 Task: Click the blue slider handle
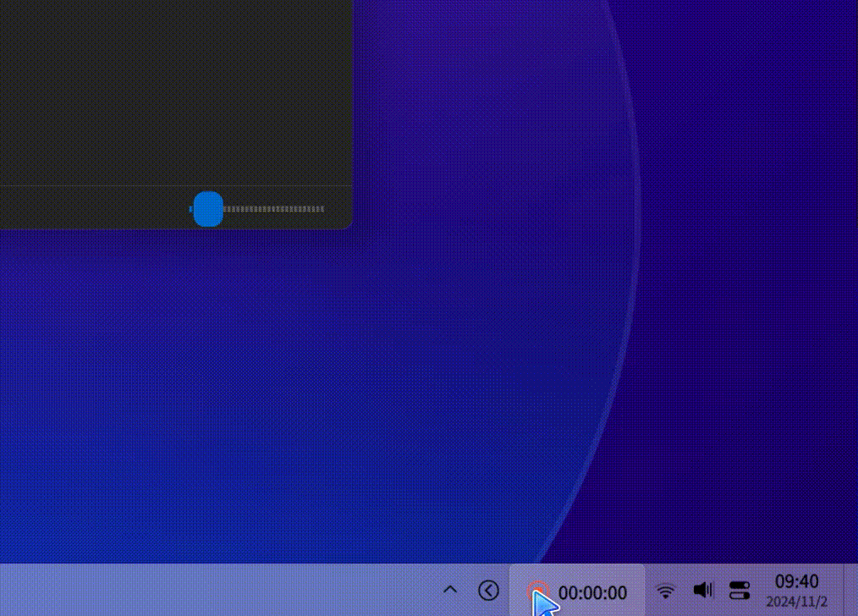pos(208,209)
